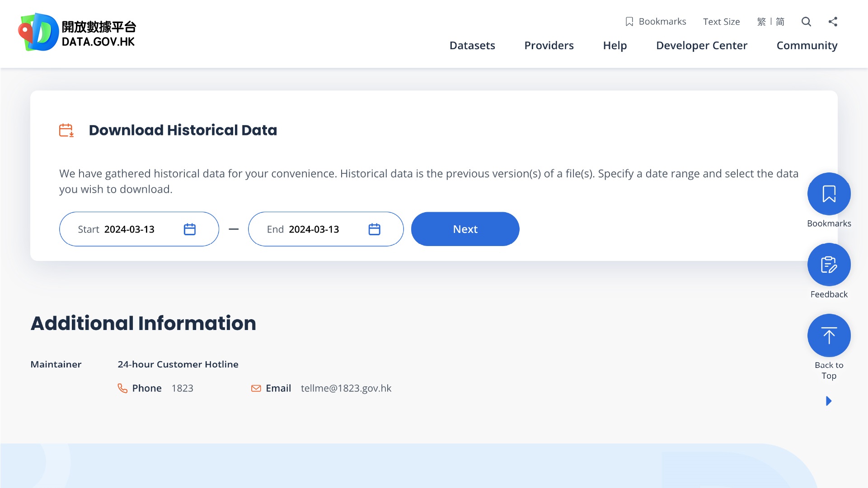Screen dimensions: 868x488
Task: Open the Feedback floating sidebar icon
Action: [829, 265]
